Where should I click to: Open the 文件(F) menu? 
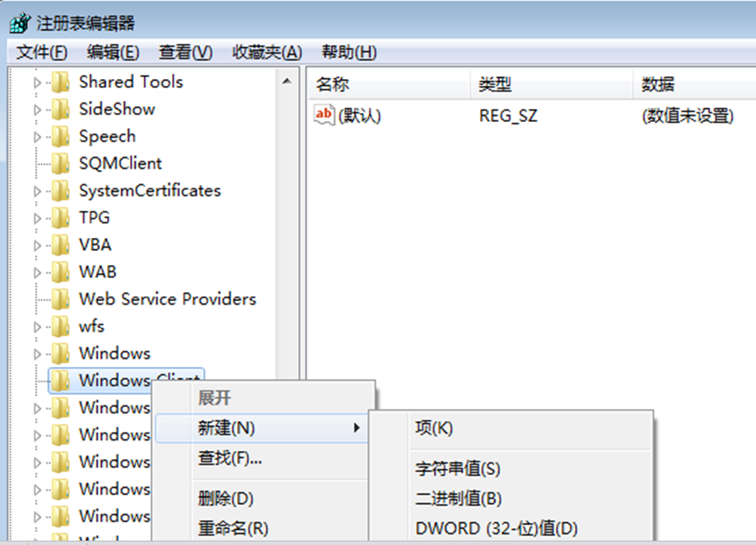41,53
